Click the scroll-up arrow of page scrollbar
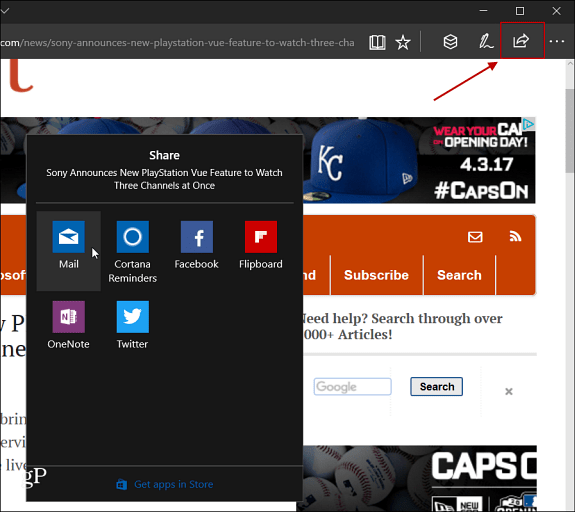Image resolution: width=575 pixels, height=512 pixels. (570, 63)
